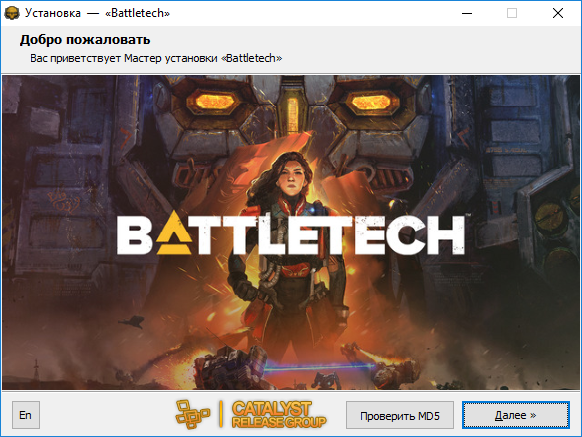Click text Вас приветствует Мастер установки «Battletech»
The height and width of the screenshot is (437, 582).
(156, 58)
